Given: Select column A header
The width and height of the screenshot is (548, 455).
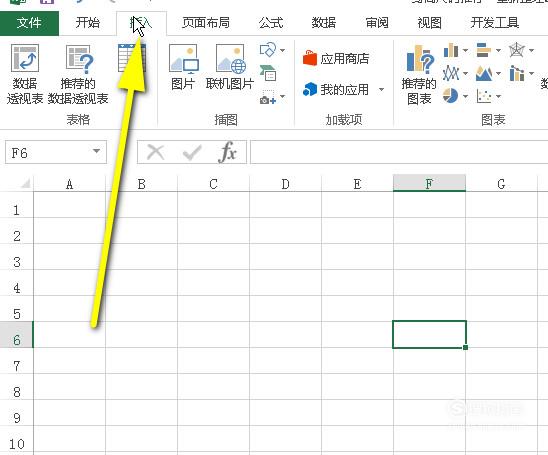Looking at the screenshot, I should coord(70,184).
